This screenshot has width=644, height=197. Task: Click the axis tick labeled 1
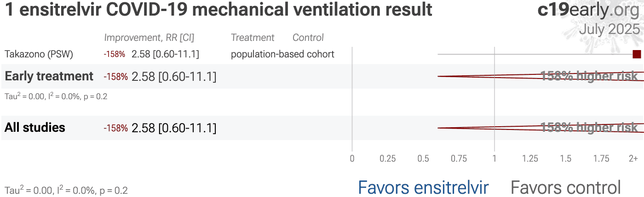[x=494, y=158]
